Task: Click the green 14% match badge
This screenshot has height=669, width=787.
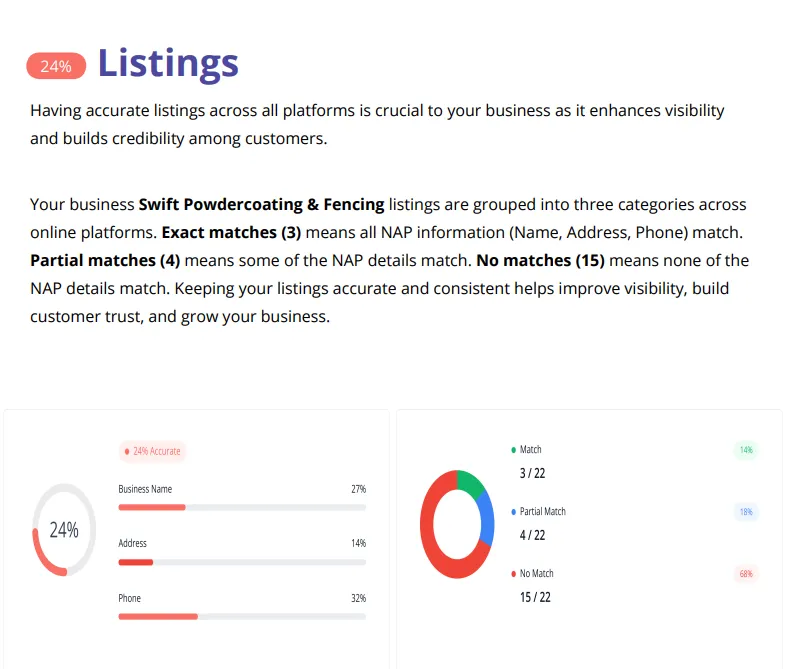Action: coord(746,450)
